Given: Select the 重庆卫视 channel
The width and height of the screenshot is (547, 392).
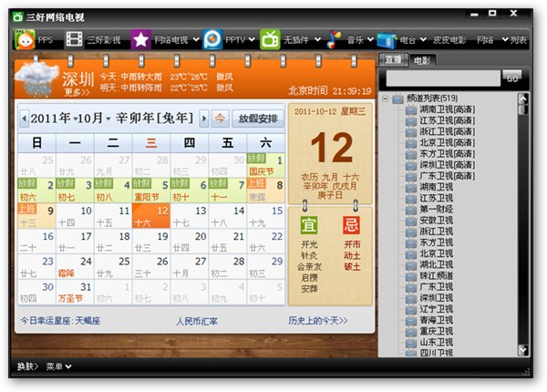Looking at the screenshot, I should [436, 331].
